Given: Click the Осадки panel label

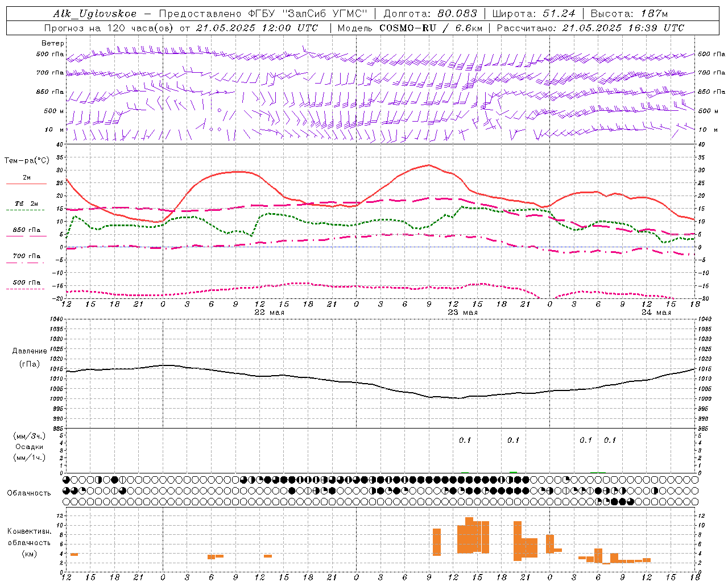Looking at the screenshot, I should click(x=30, y=447).
